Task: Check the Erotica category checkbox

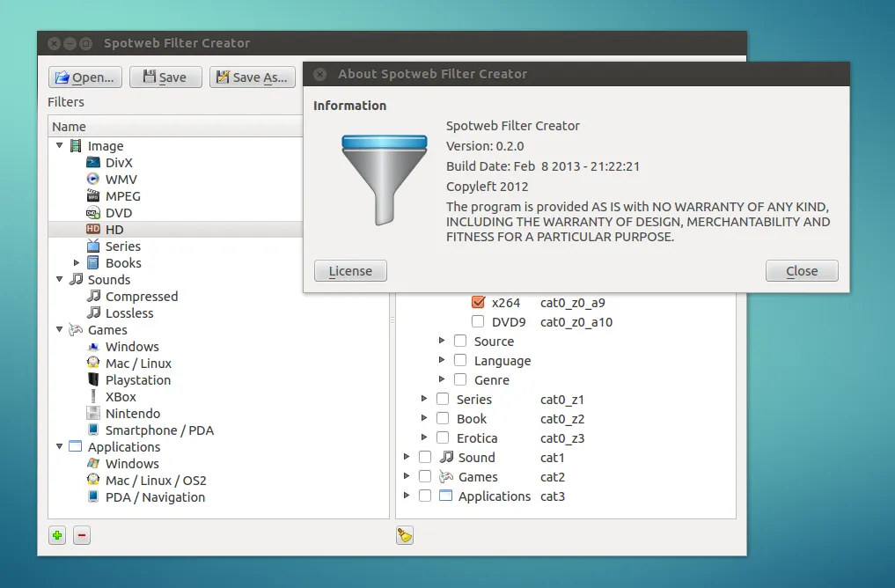Action: pos(442,437)
